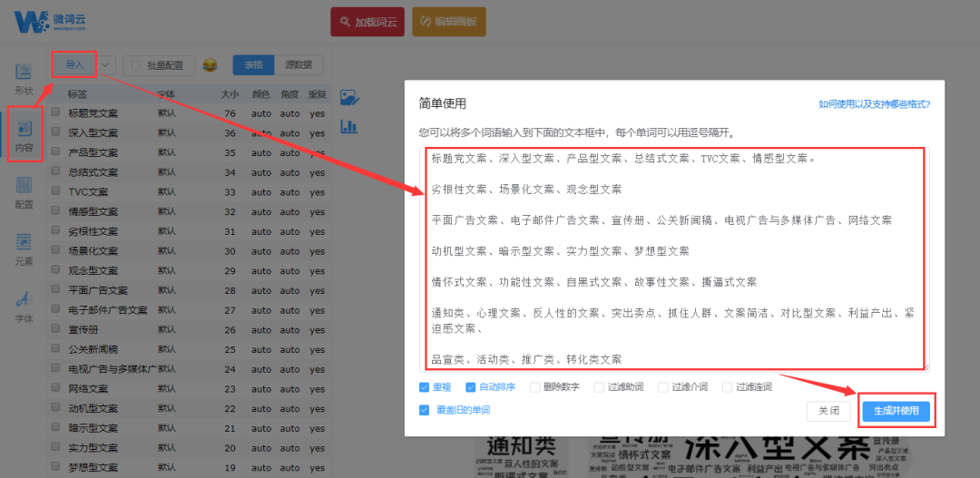The width and height of the screenshot is (980, 478).
Task: Click the 观念型文案 table cell
Action: point(93,271)
